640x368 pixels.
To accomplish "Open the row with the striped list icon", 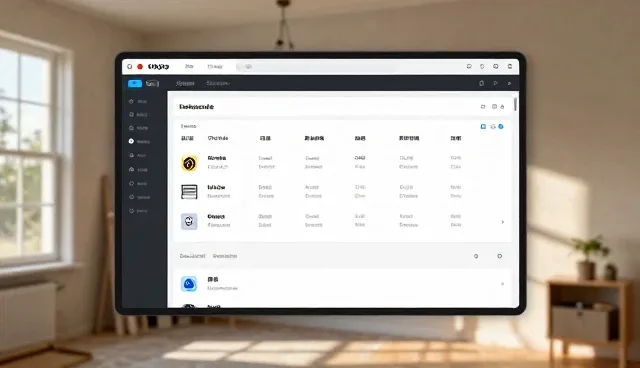I will point(341,191).
